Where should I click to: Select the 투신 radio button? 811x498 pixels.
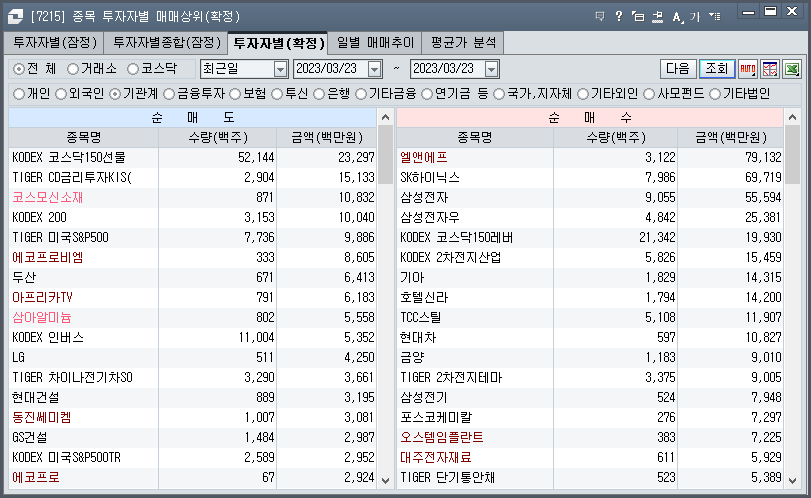click(x=277, y=94)
